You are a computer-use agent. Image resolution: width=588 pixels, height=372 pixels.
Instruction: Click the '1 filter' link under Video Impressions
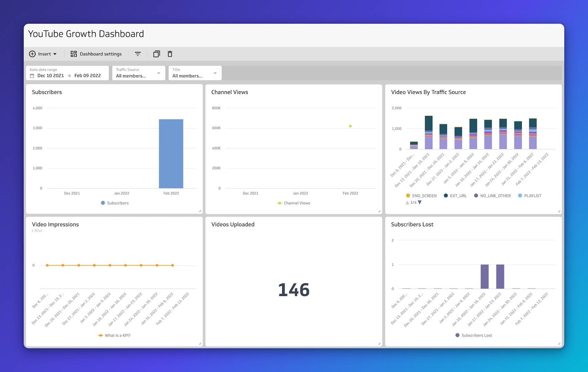(37, 231)
